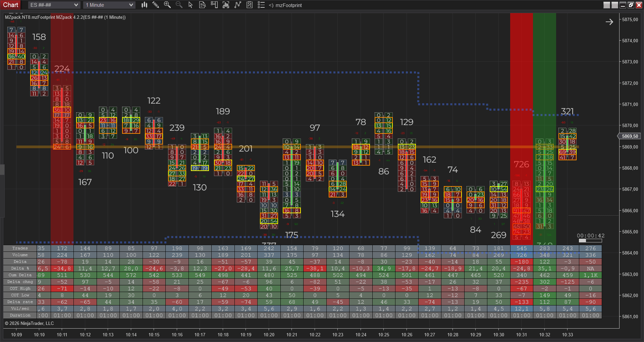Click the Chart tab label
Screen dimensions: 644x342
click(11, 5)
